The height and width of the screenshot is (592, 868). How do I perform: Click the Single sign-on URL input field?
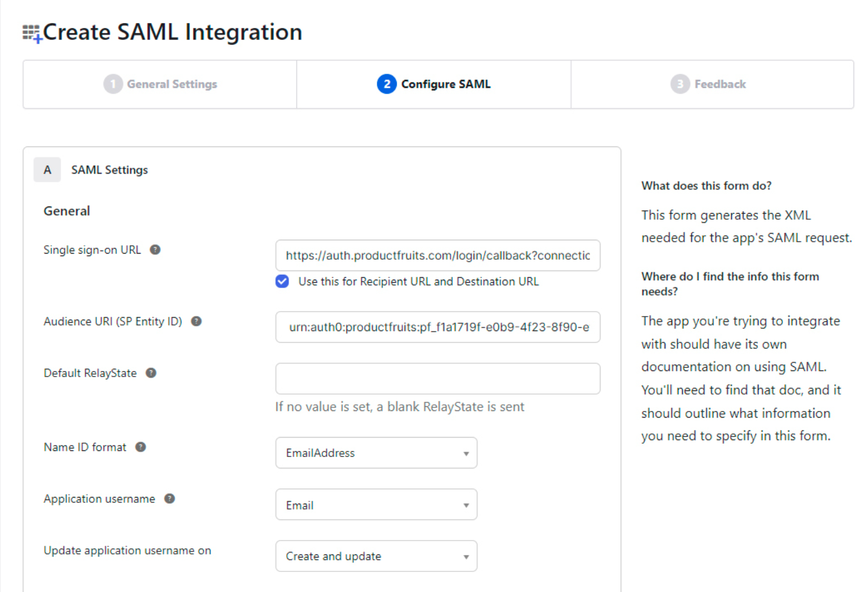coord(437,255)
